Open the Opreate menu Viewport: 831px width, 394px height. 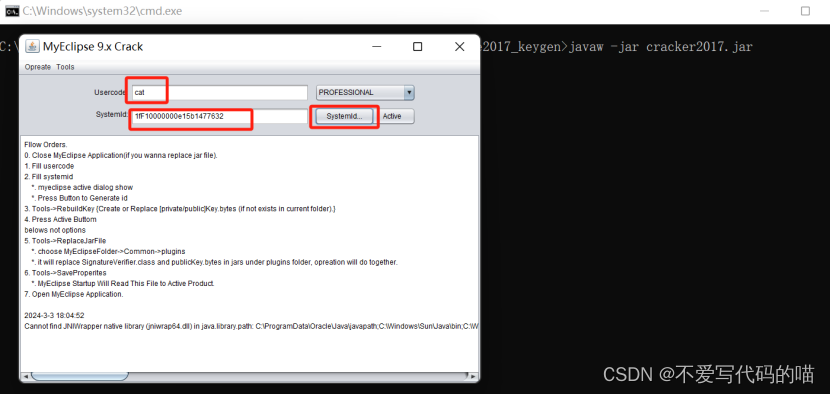(38, 67)
